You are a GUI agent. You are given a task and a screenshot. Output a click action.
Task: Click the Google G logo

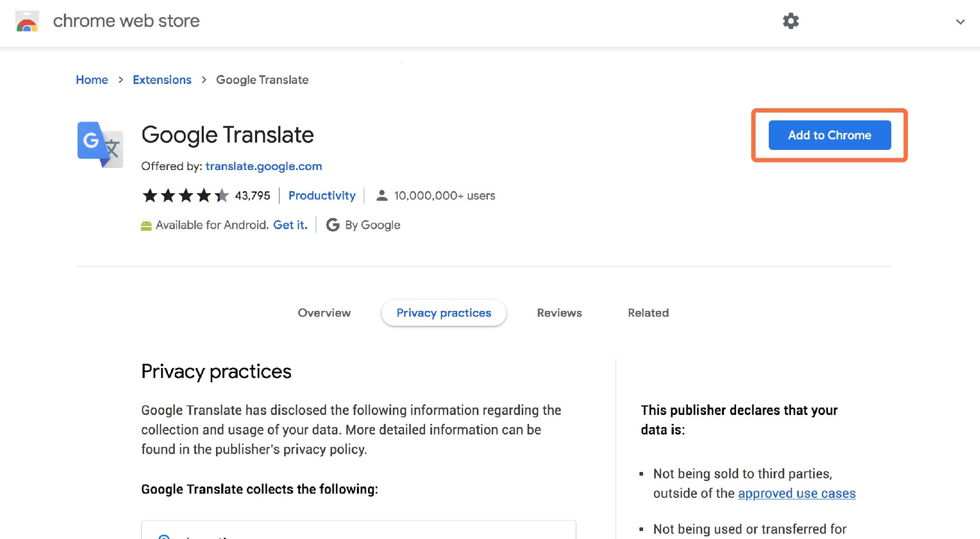click(x=333, y=225)
